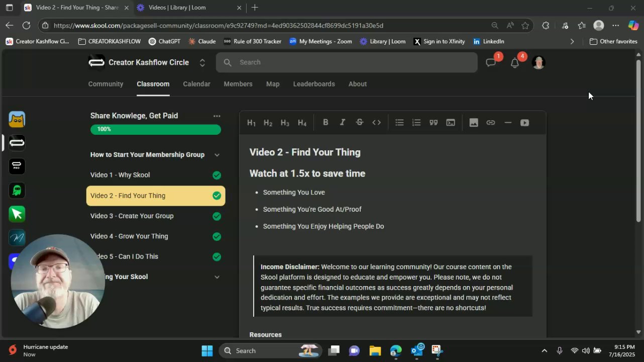Click the 100% course progress bar

[155, 129]
